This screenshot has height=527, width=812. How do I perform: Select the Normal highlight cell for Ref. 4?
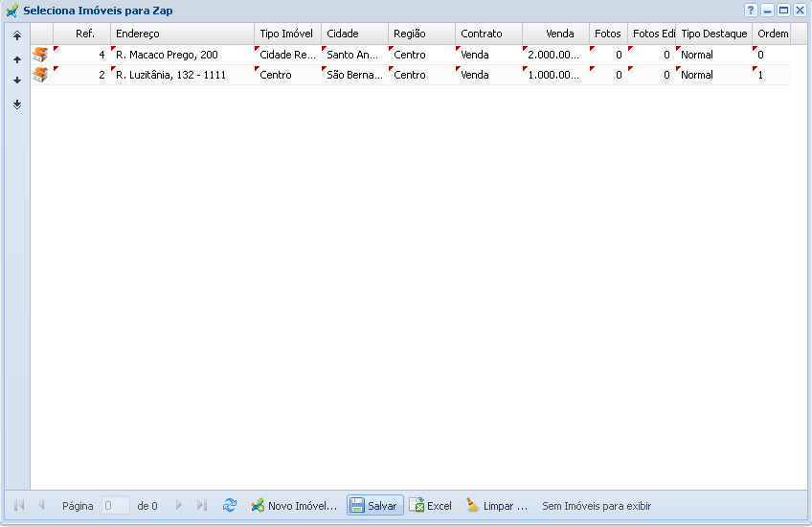coord(712,55)
